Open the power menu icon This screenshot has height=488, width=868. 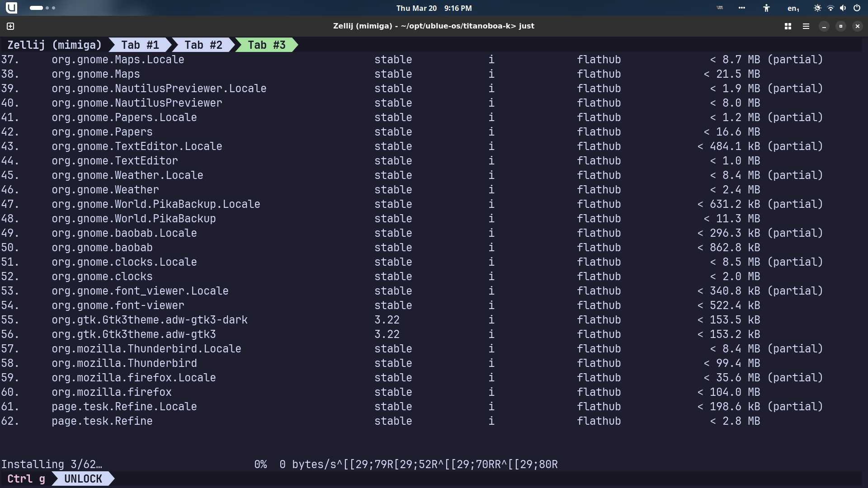coord(857,8)
